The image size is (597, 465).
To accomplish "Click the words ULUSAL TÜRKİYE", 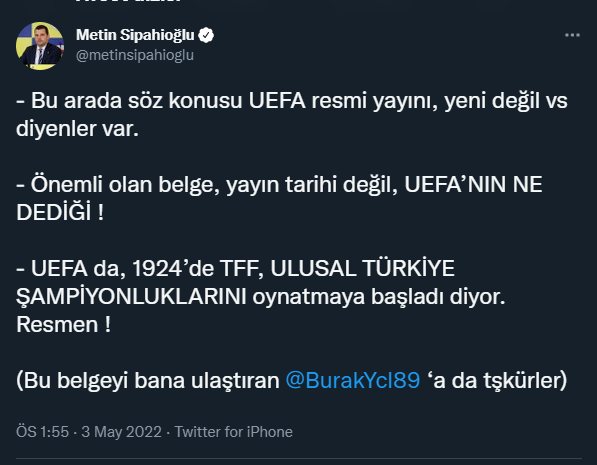I will [x=362, y=268].
